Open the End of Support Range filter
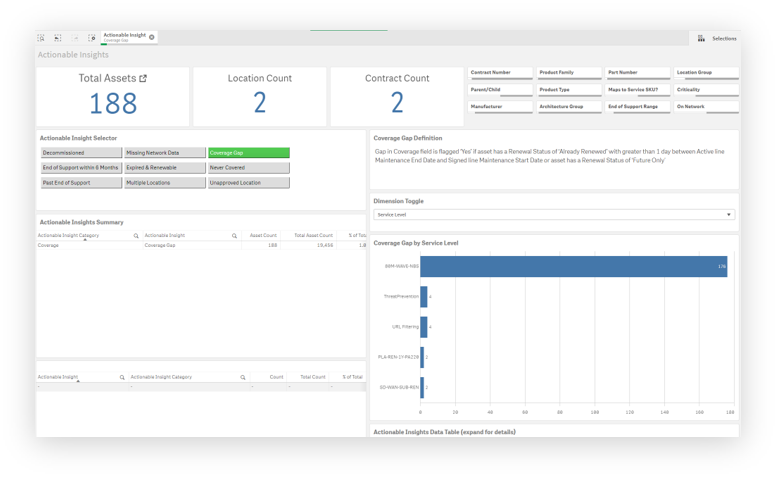Screen dimensions: 776x478 point(637,107)
